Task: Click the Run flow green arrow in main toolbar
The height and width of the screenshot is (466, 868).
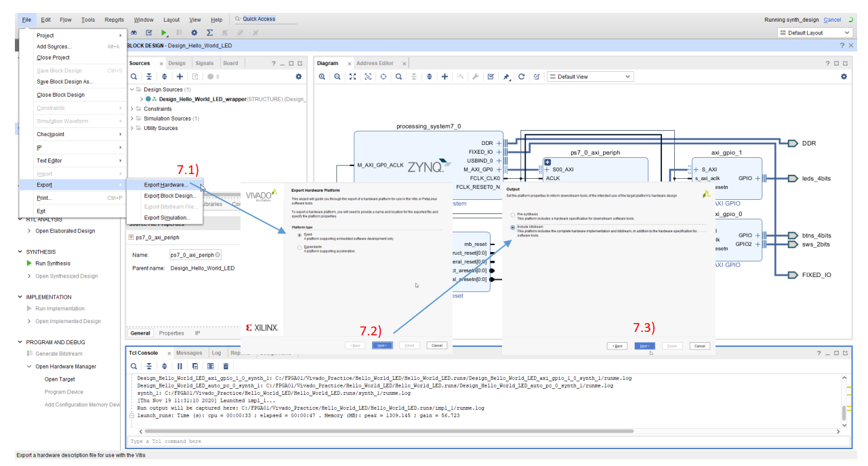Action: pos(164,33)
